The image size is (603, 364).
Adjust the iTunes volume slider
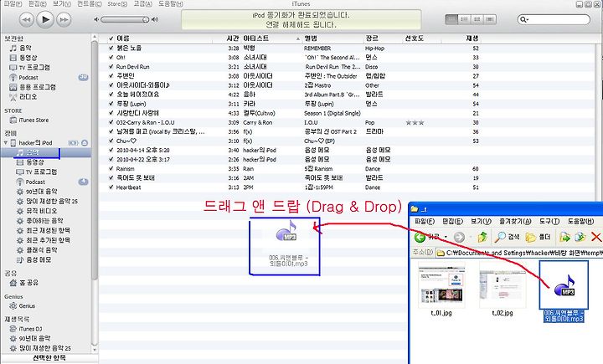[x=125, y=19]
